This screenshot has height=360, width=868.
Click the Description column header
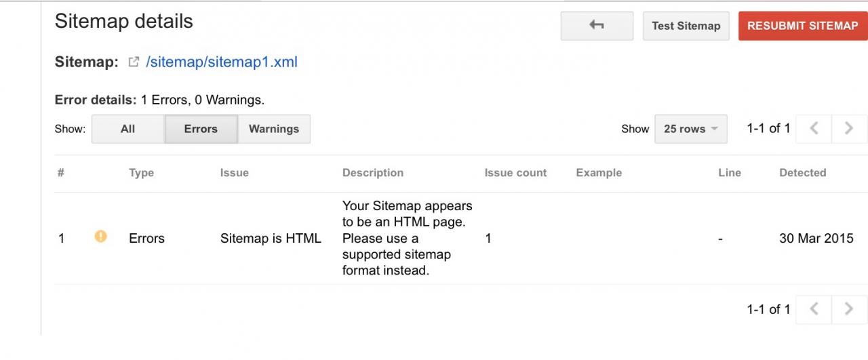[372, 173]
